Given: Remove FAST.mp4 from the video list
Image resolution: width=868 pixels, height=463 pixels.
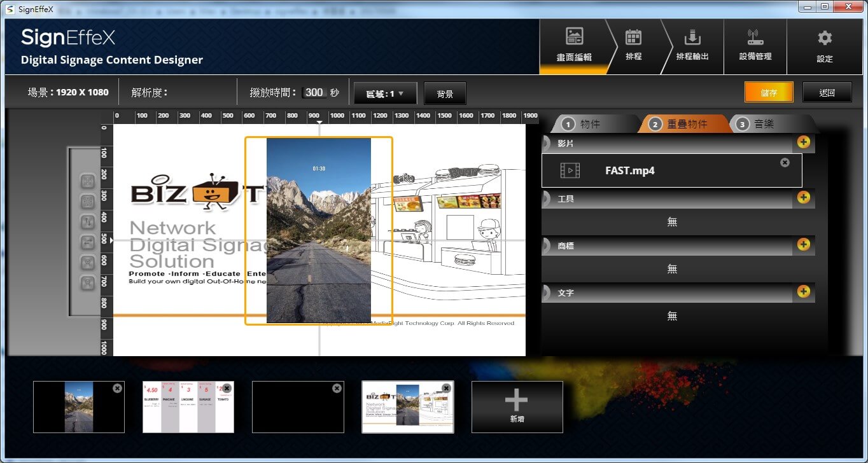Looking at the screenshot, I should [785, 163].
